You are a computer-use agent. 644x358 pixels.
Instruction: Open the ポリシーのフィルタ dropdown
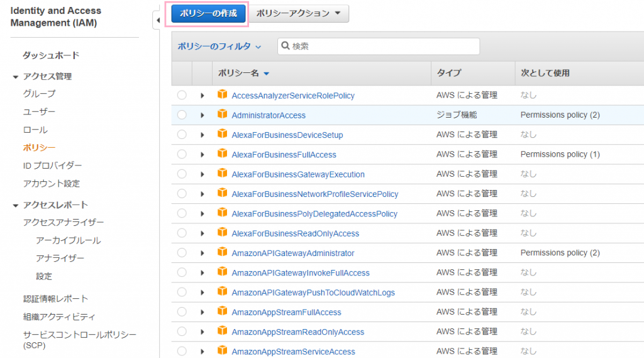click(x=219, y=47)
